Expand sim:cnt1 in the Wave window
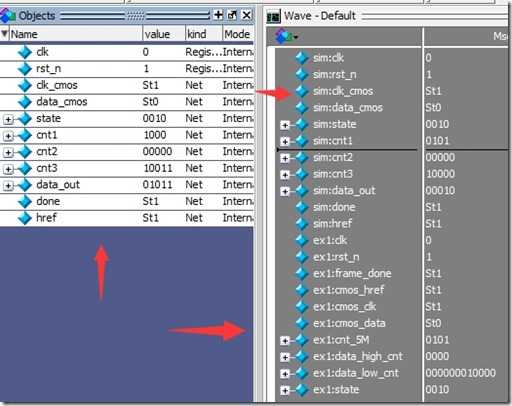This screenshot has height=406, width=512. click(285, 141)
